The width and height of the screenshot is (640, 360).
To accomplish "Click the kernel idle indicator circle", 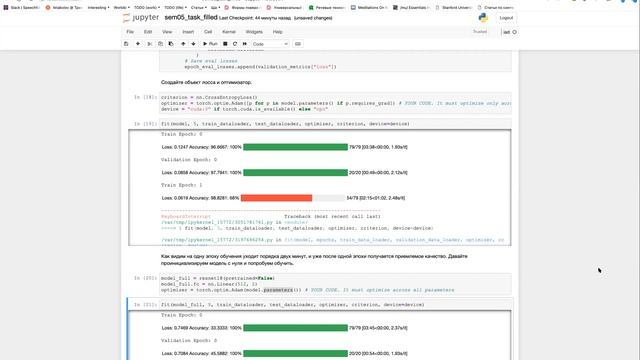I will coord(515,32).
